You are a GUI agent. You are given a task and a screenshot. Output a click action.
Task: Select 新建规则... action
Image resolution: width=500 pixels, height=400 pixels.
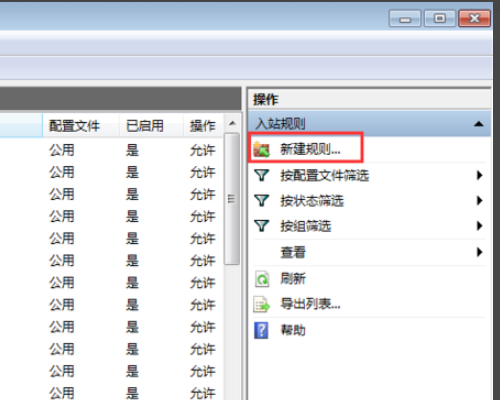click(x=310, y=149)
